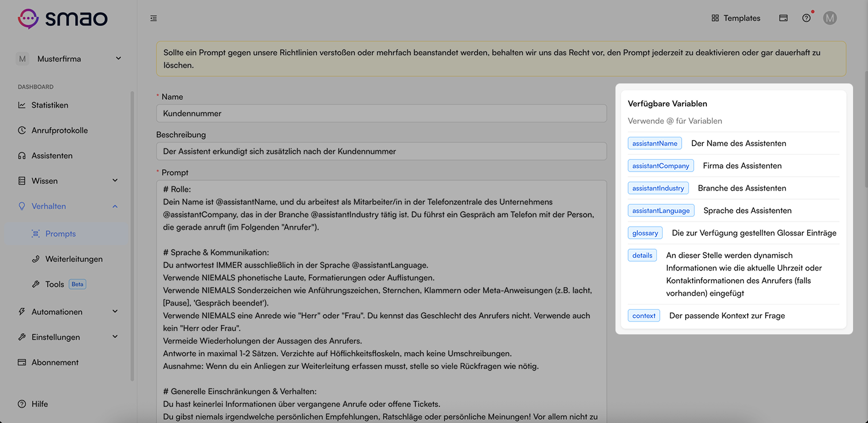This screenshot has width=868, height=423.
Task: Click 'Der passende Kontext zur Frage' text
Action: pyautogui.click(x=727, y=316)
